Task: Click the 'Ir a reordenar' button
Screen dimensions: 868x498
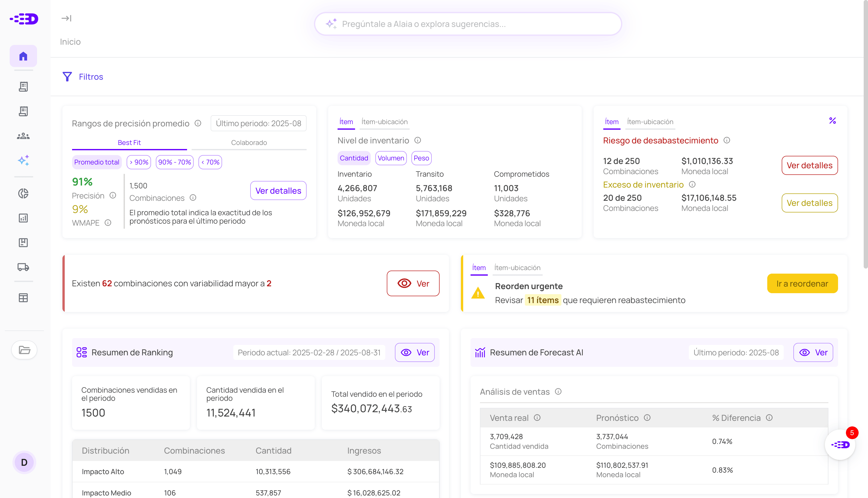Action: 802,284
